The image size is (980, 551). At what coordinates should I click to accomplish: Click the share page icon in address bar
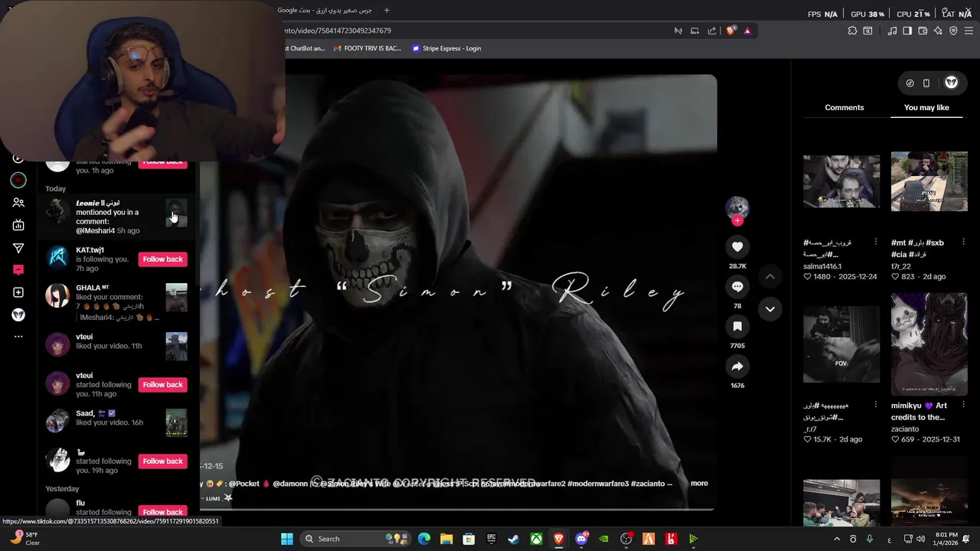tap(712, 31)
